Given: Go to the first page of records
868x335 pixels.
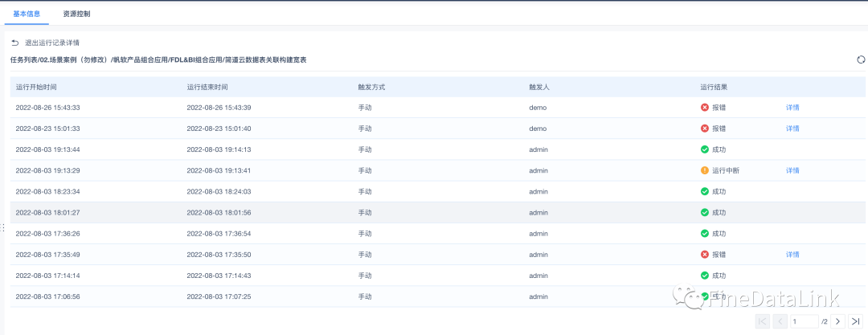Looking at the screenshot, I should (x=762, y=321).
